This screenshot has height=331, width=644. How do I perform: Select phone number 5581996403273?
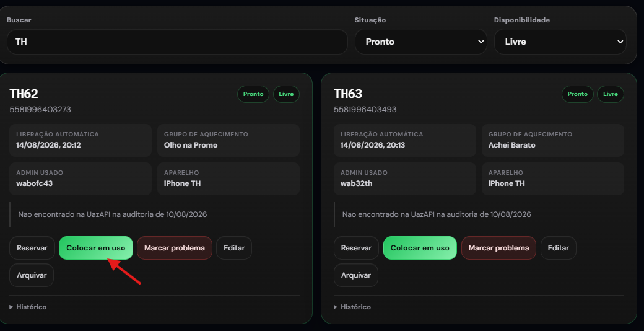point(40,110)
